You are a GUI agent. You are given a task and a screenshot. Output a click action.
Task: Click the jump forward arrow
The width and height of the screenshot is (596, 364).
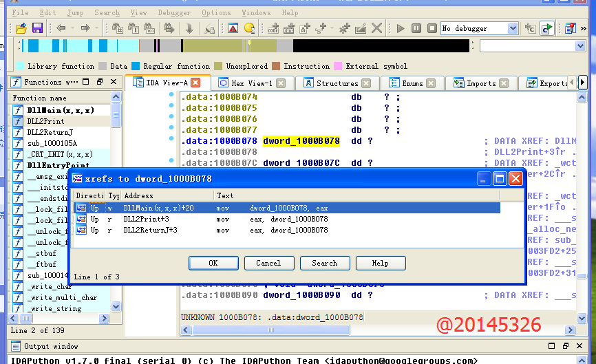tap(85, 28)
